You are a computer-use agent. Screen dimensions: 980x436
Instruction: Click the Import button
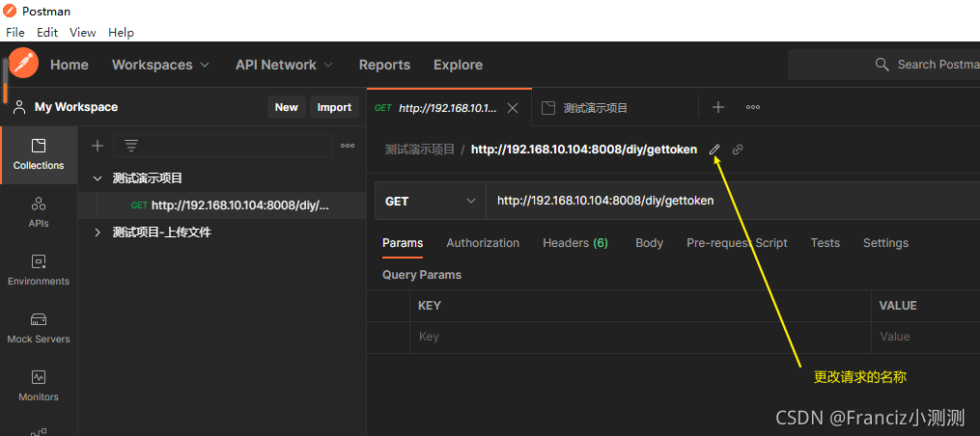334,107
